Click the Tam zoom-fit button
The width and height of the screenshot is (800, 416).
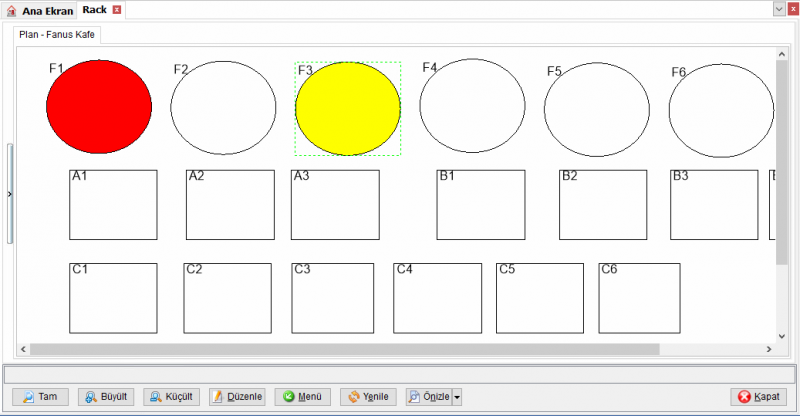40,397
